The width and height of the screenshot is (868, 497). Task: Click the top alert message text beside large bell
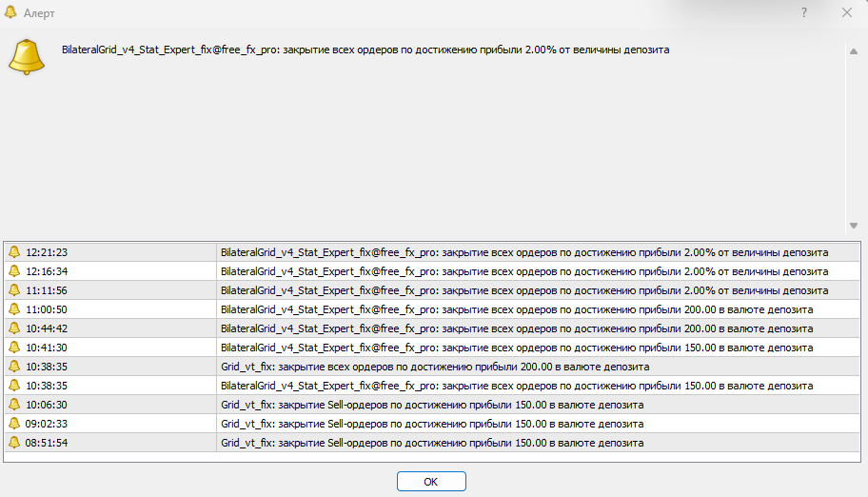click(365, 50)
